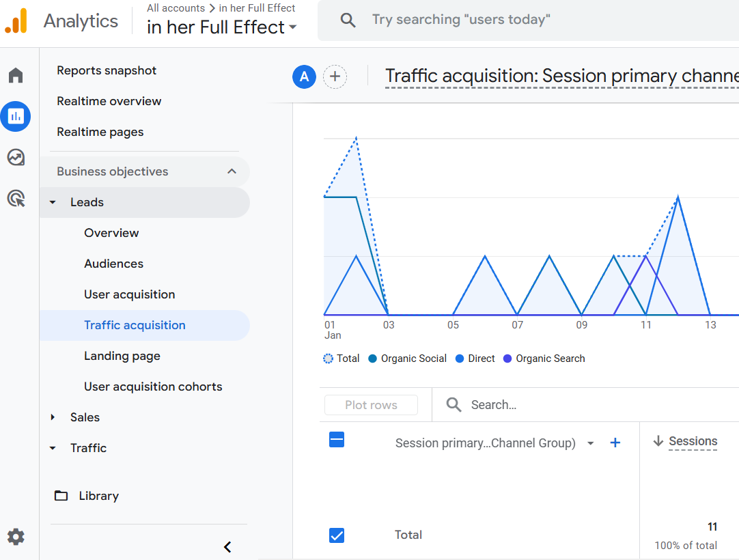Click the table search magnifier icon
The image size is (739, 560).
click(454, 404)
